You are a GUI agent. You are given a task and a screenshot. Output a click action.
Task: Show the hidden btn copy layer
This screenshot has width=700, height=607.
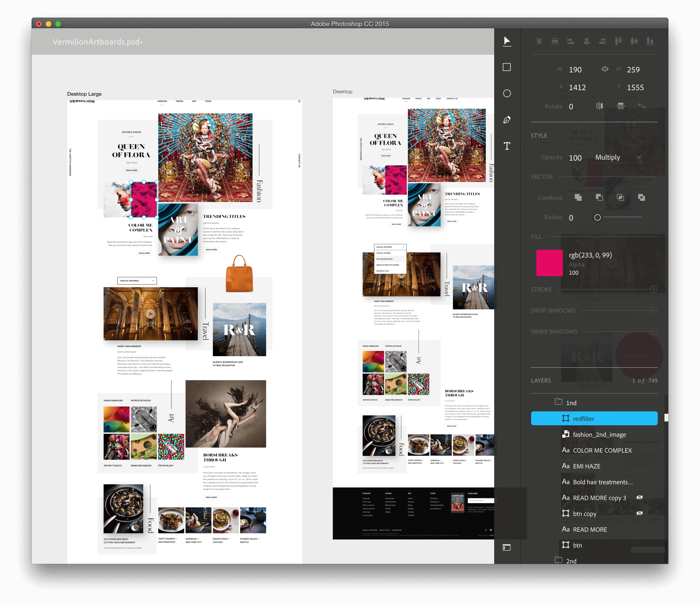pyautogui.click(x=640, y=513)
